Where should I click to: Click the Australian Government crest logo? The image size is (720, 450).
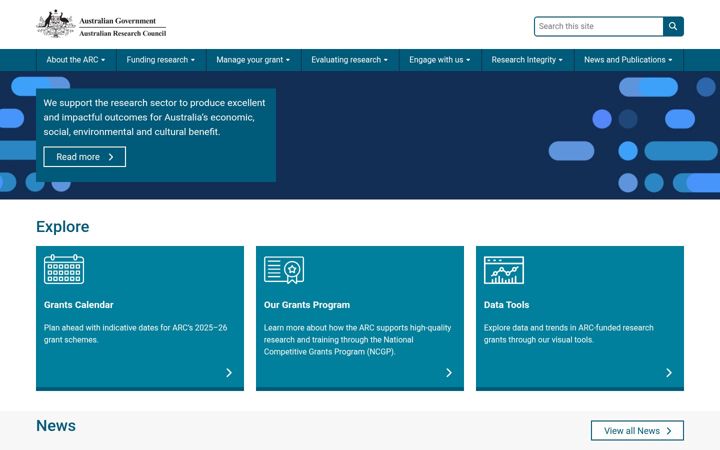pos(56,24)
